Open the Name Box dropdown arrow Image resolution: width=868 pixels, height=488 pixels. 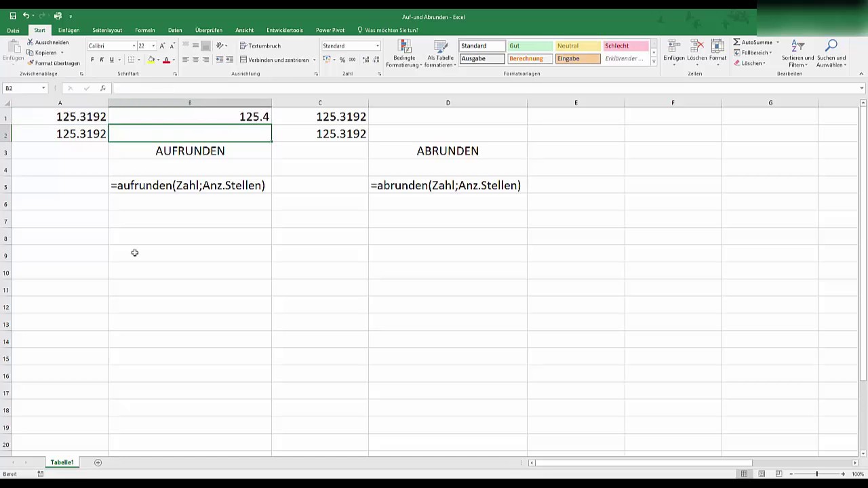43,88
